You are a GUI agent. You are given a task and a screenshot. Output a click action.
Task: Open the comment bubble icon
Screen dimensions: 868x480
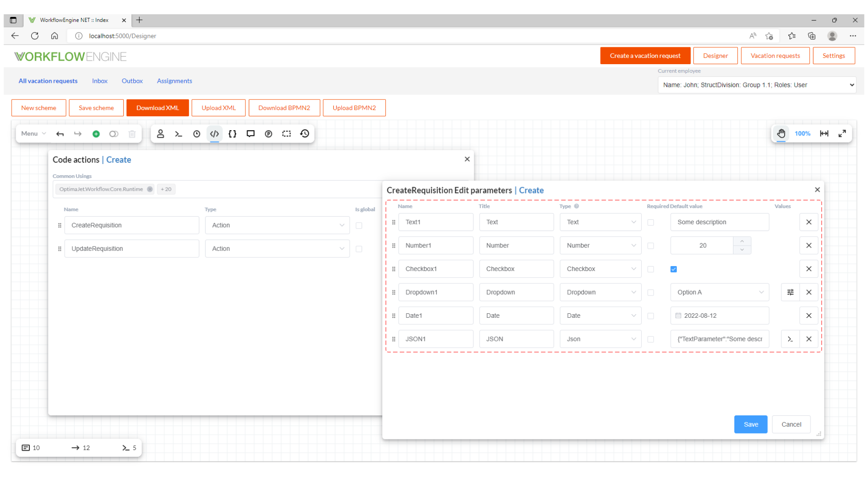click(x=250, y=134)
